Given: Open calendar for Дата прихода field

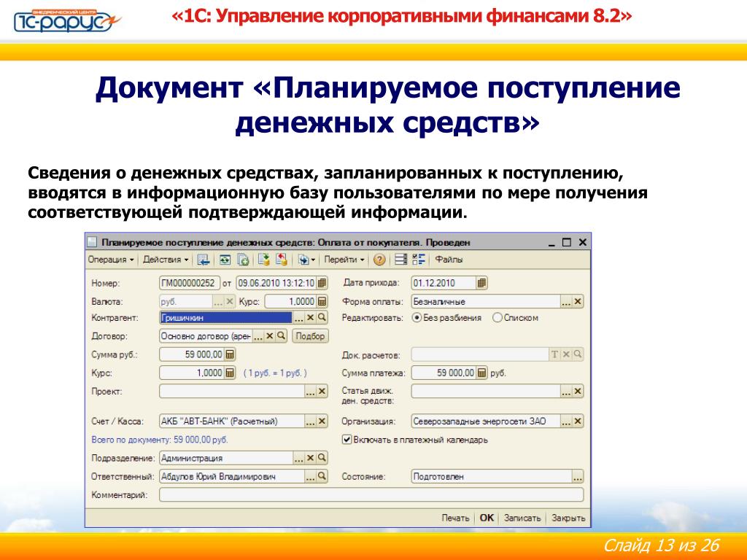Looking at the screenshot, I should tap(481, 283).
